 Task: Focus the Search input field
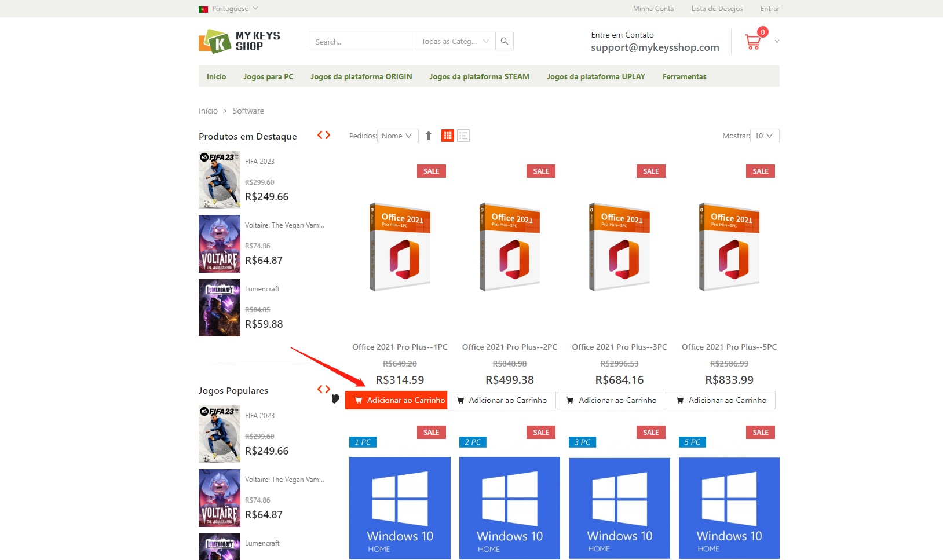pos(362,41)
